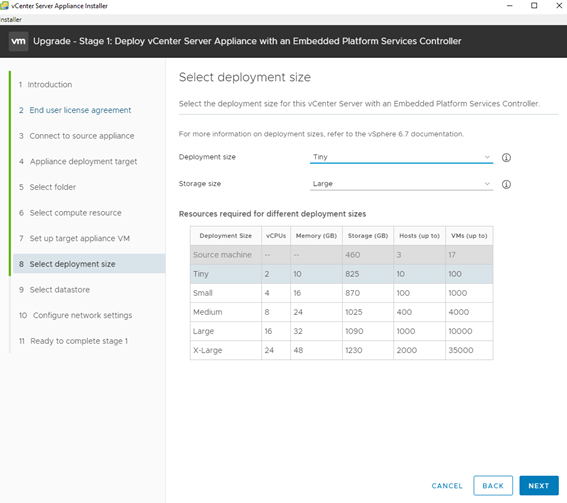Open the Deployment size dropdown showing Tiny
This screenshot has width=567, height=503.
coord(401,157)
